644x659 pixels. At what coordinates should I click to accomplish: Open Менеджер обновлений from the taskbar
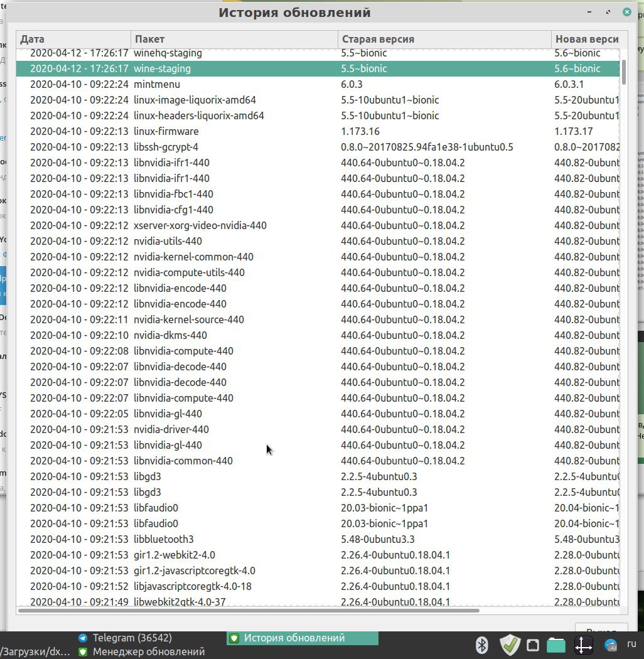point(142,652)
